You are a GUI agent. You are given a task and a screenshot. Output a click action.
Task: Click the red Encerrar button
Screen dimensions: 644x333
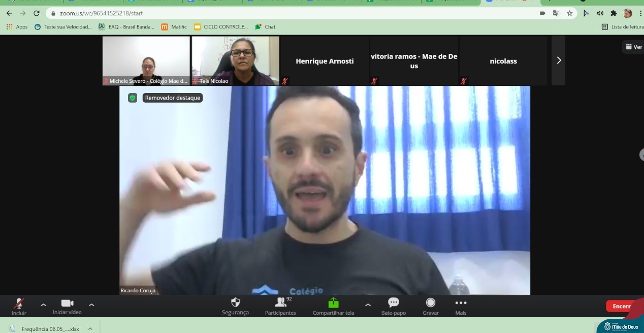(622, 306)
